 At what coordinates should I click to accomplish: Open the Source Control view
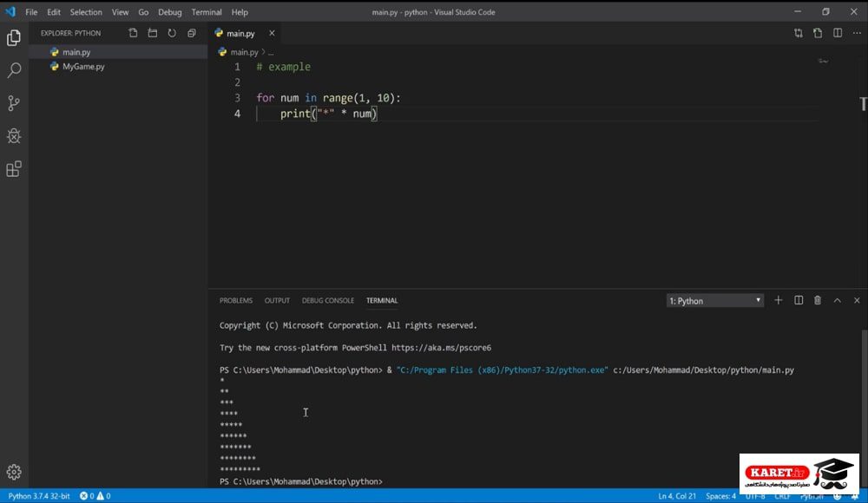(x=14, y=103)
